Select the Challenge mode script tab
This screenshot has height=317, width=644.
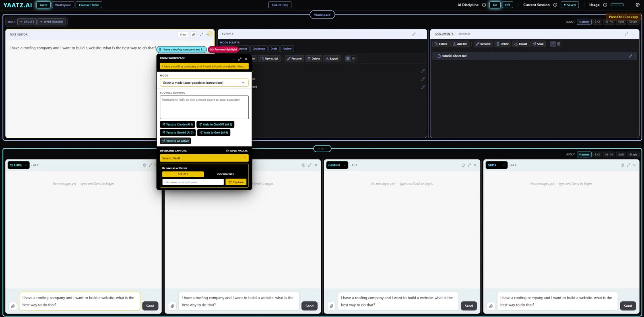(x=259, y=49)
